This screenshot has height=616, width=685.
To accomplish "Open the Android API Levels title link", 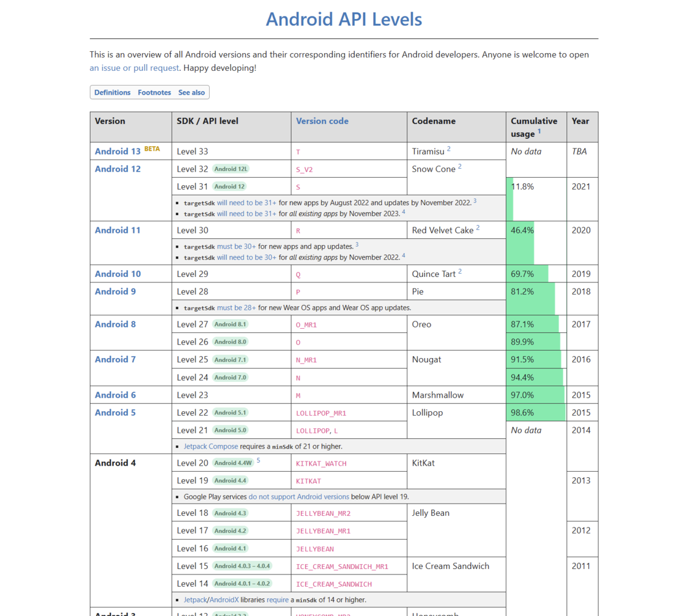I will pos(344,19).
